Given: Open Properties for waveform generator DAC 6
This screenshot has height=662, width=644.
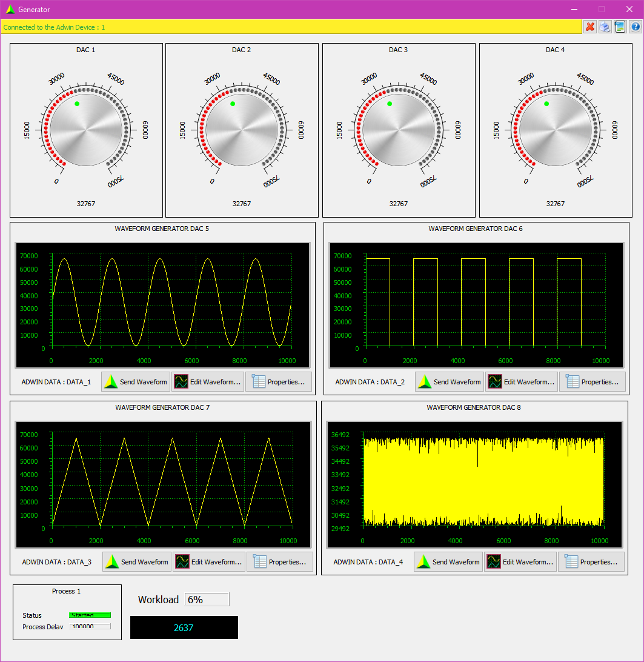Looking at the screenshot, I should click(x=593, y=382).
